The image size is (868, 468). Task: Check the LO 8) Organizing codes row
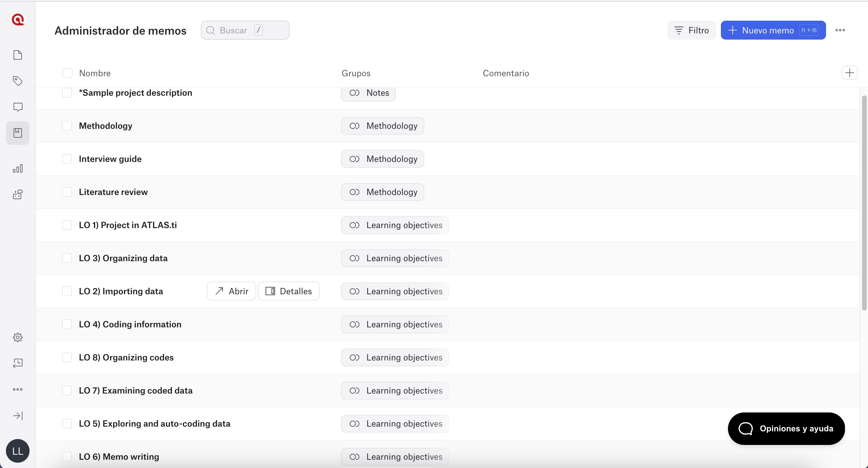(x=67, y=357)
